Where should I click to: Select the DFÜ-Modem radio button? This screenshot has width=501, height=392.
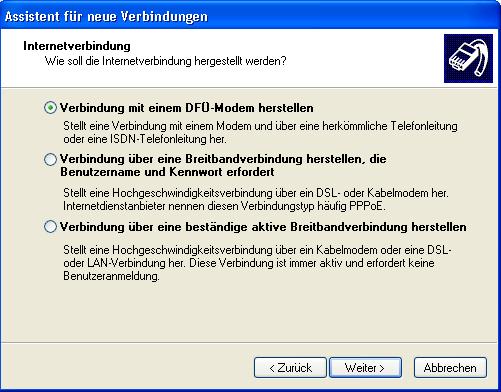[50, 108]
